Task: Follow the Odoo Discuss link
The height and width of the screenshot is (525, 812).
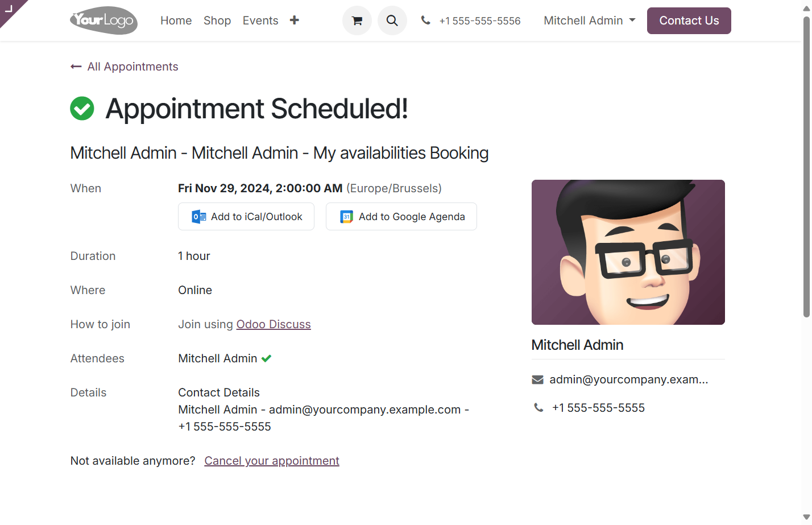Action: (x=274, y=324)
